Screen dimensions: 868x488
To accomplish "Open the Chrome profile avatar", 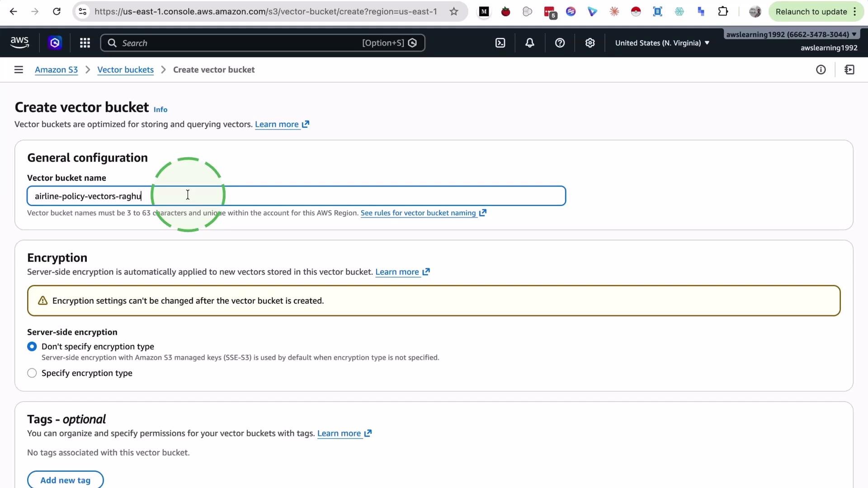I will (x=755, y=12).
